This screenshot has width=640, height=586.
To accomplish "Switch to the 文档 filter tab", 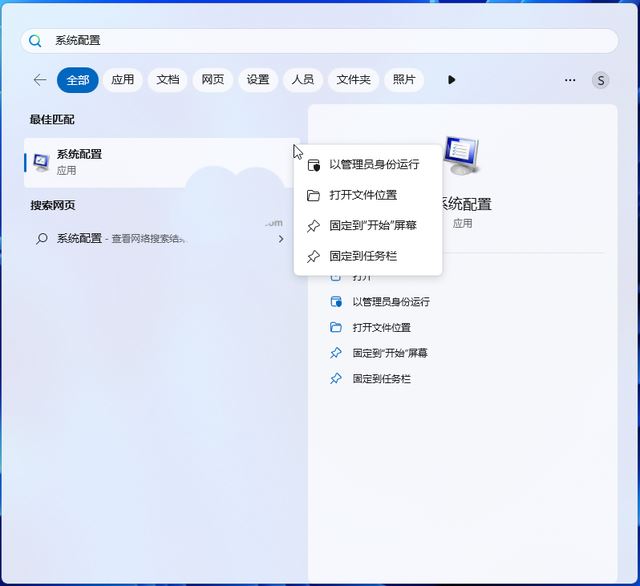I will pos(168,80).
